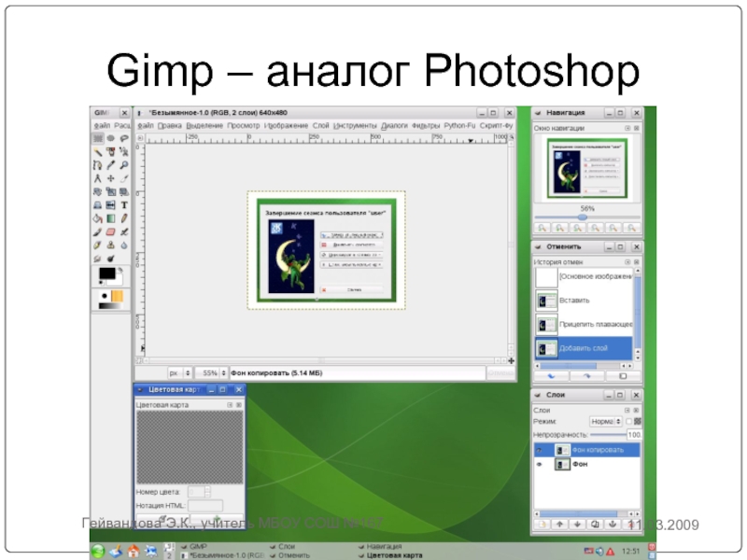Open tab menu arrow in Цветовая карта

pyautogui.click(x=230, y=405)
